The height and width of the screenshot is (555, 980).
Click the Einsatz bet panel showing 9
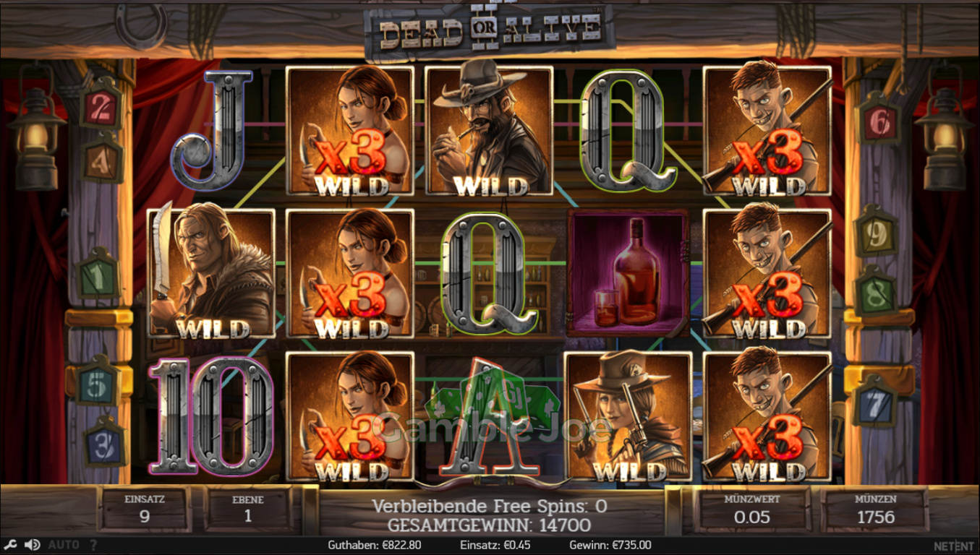click(145, 509)
